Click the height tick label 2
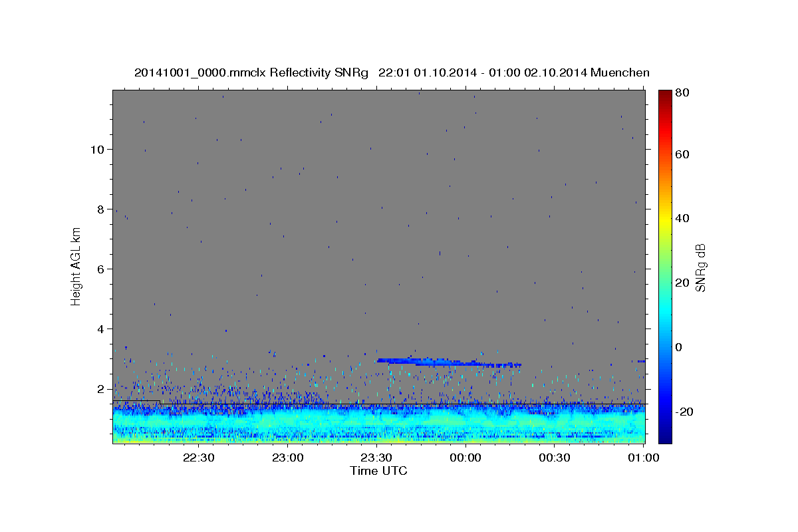The height and width of the screenshot is (532, 798). (100, 388)
